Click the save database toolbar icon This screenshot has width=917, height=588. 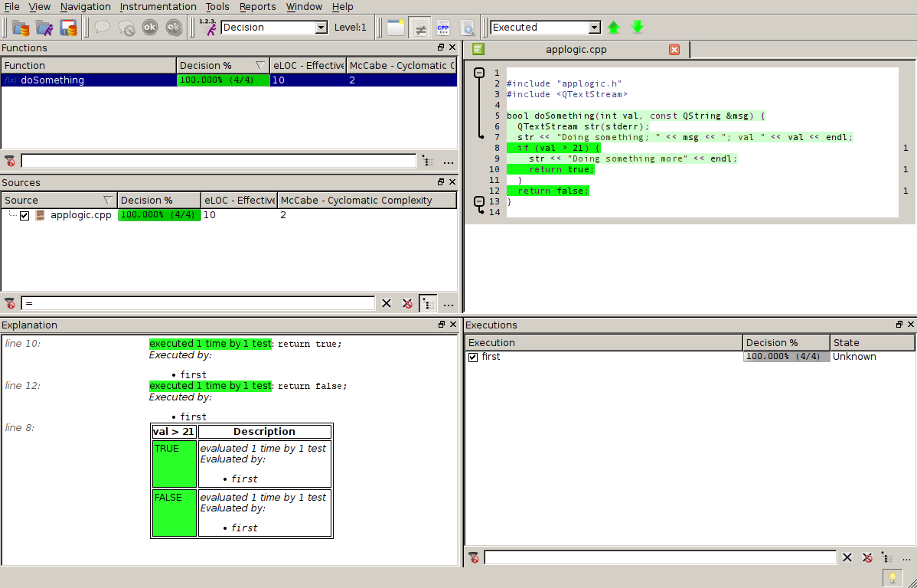click(x=69, y=28)
